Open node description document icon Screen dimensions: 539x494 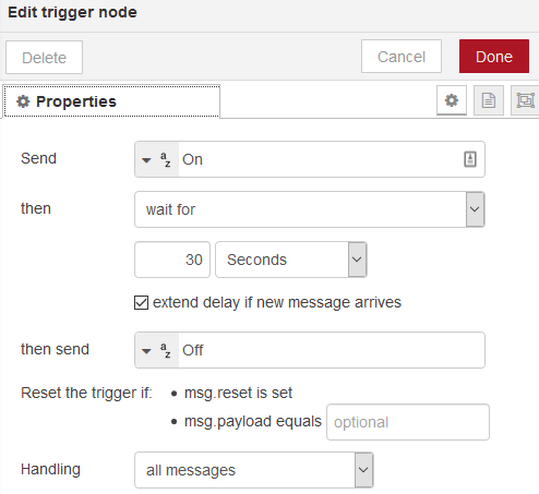click(488, 100)
